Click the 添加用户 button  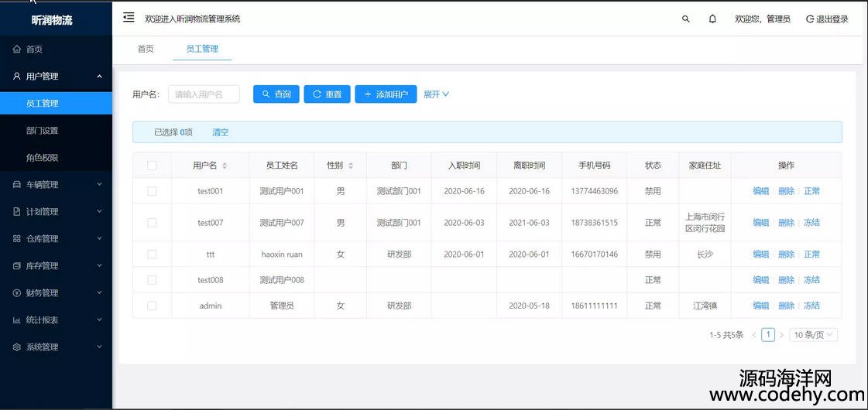click(x=386, y=94)
